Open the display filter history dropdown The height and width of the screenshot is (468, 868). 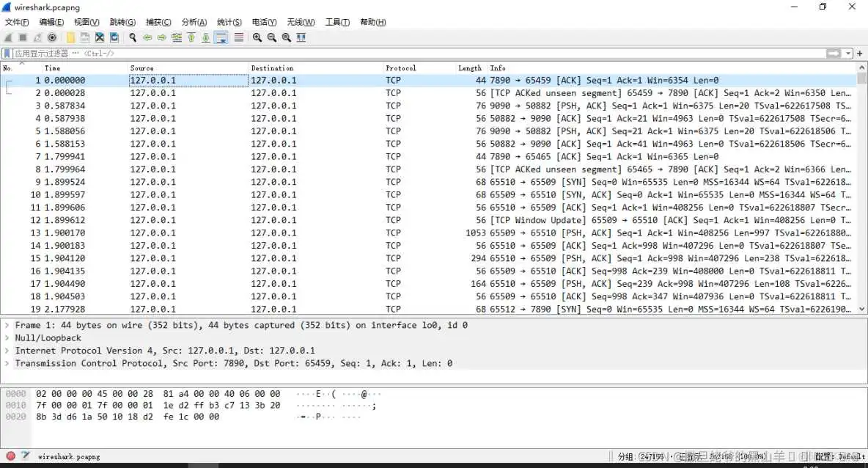(848, 53)
